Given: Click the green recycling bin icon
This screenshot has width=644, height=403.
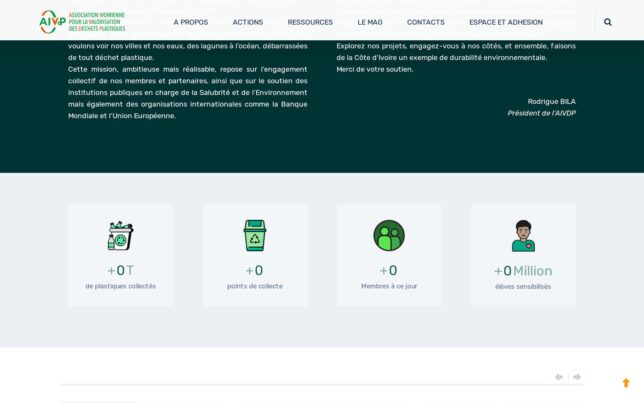Looking at the screenshot, I should tap(255, 235).
